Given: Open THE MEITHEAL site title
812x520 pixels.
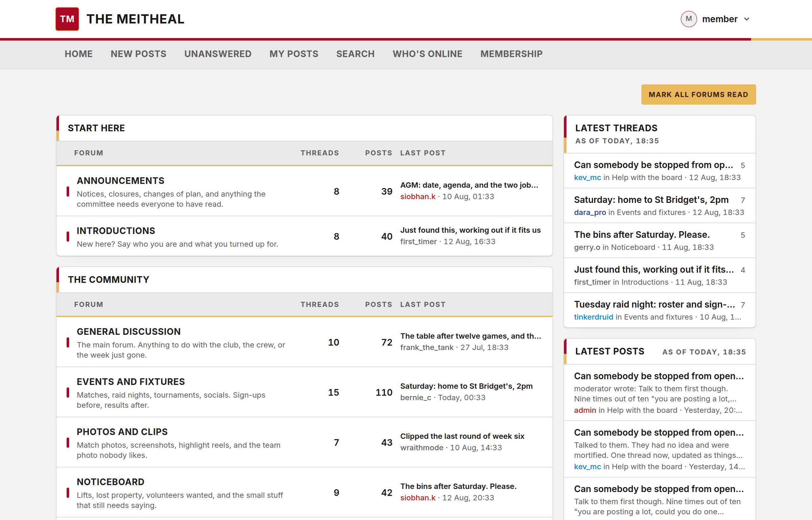Looking at the screenshot, I should click(x=135, y=19).
